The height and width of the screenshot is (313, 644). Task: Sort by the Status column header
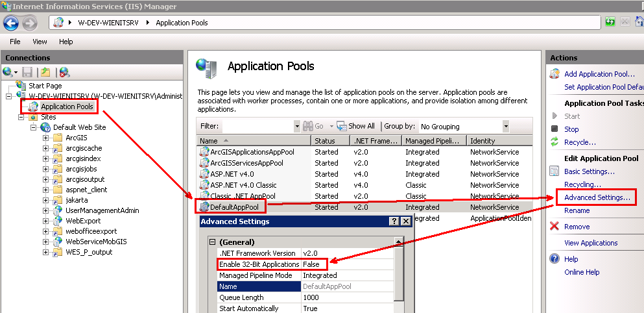pos(330,141)
